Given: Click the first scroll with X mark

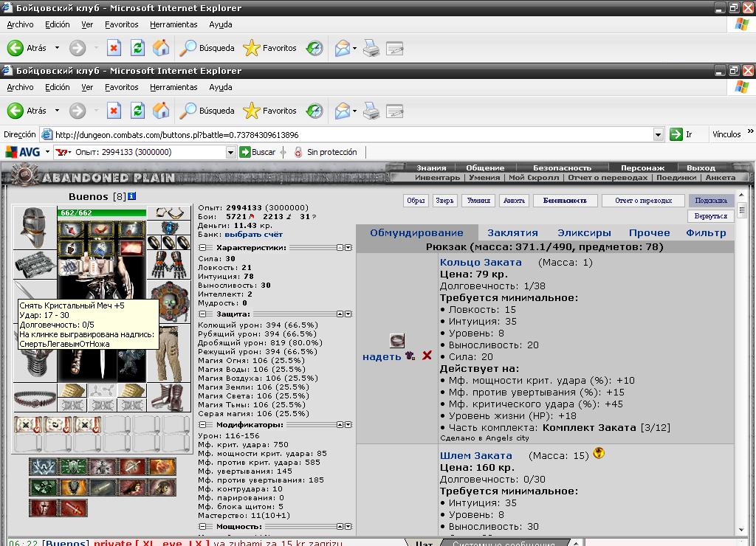Looking at the screenshot, I should pos(29,424).
